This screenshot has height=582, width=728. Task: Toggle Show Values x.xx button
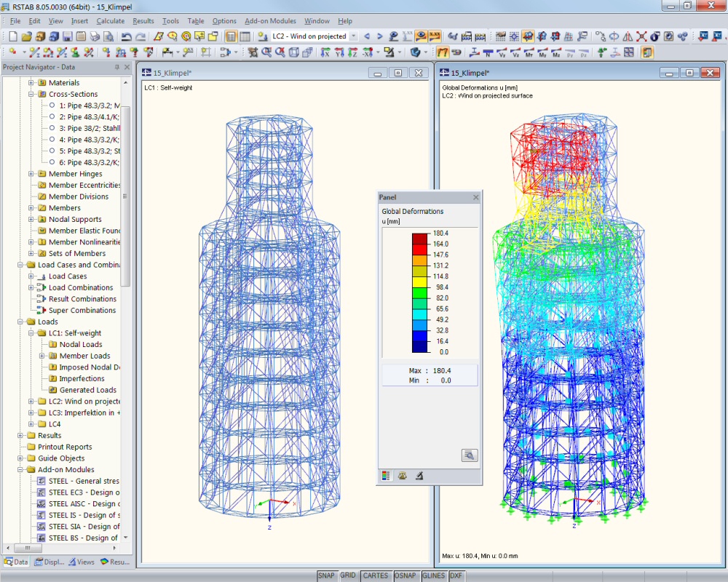(x=435, y=36)
